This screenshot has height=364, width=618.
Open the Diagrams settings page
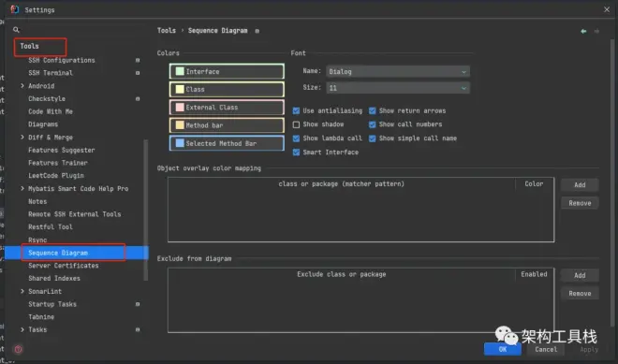[43, 124]
